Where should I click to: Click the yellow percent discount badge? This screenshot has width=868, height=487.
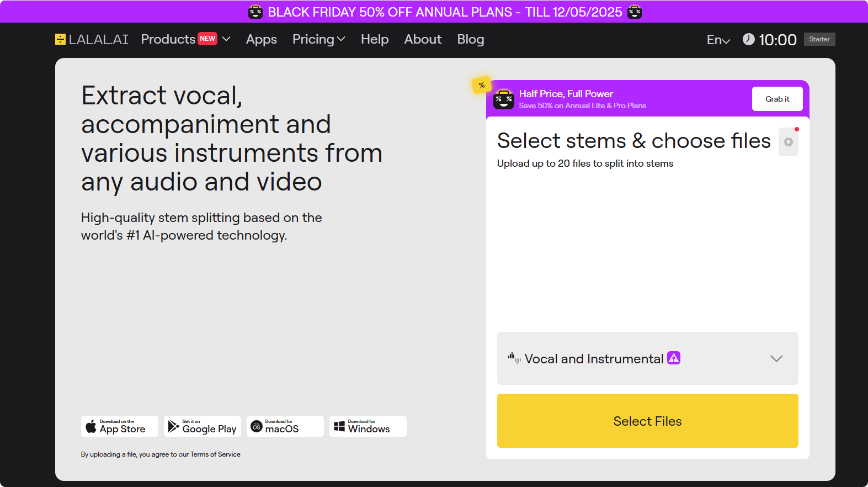[x=482, y=85]
